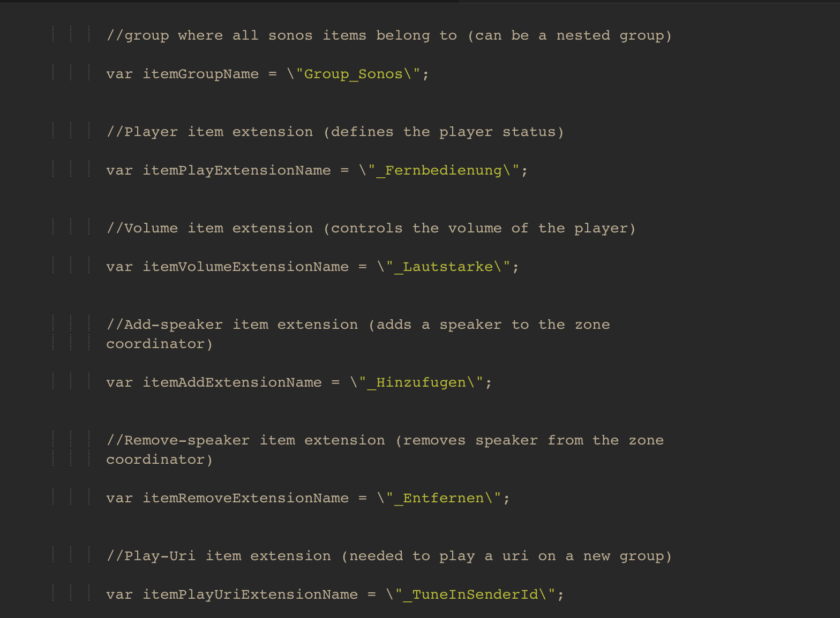Click the var keyword before itemGroupName
The height and width of the screenshot is (618, 840).
point(119,74)
